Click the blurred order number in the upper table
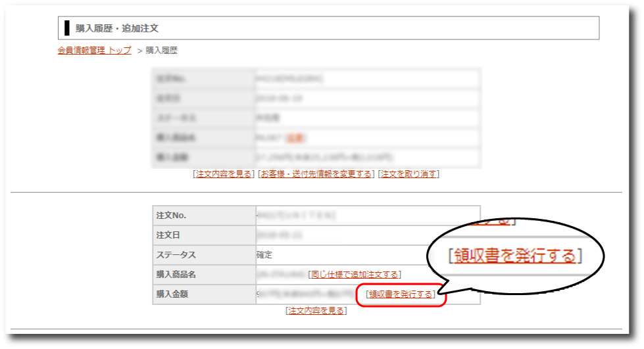The width and height of the screenshot is (644, 349). click(x=289, y=79)
